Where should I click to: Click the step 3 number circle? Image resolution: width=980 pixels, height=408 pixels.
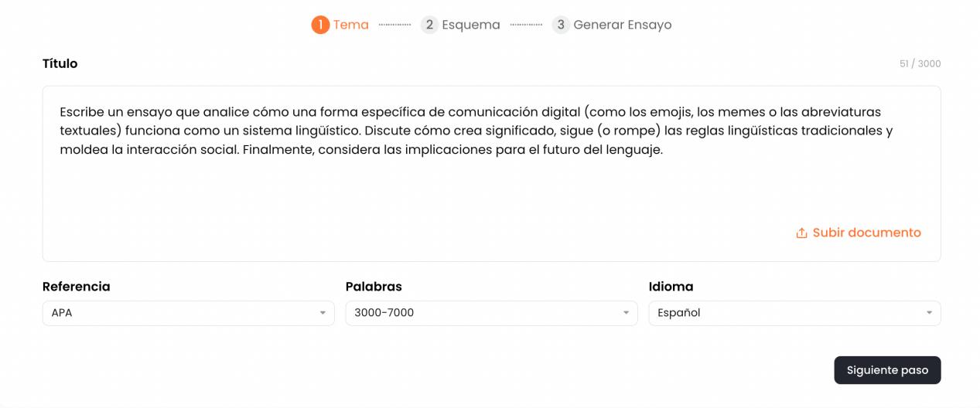pos(561,25)
